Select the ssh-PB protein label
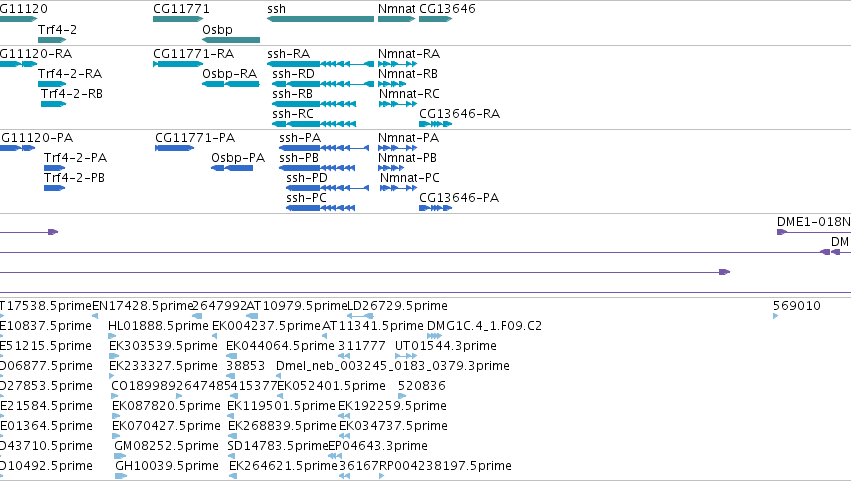The width and height of the screenshot is (851, 481). tap(299, 158)
